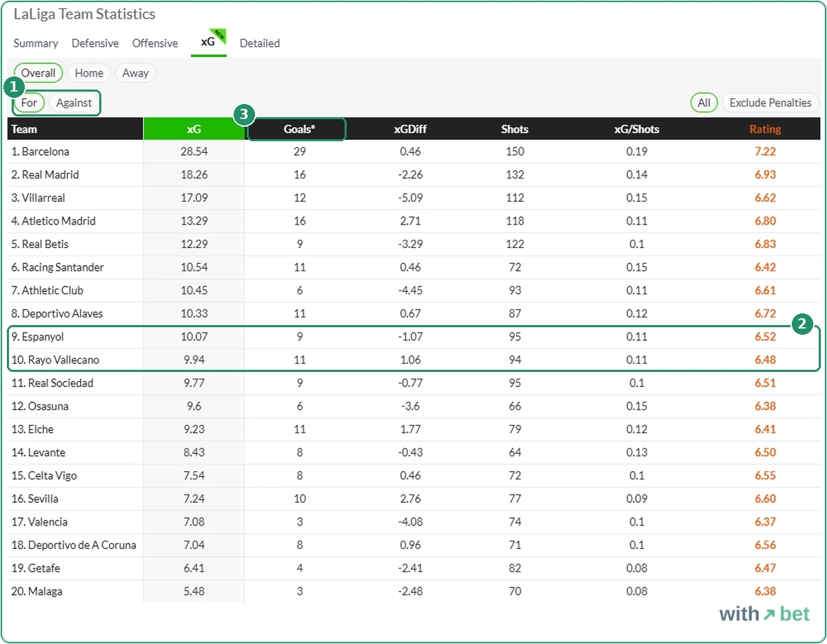Image resolution: width=827 pixels, height=644 pixels.
Task: Click LaLiga Team Statistics heading
Action: click(x=85, y=14)
